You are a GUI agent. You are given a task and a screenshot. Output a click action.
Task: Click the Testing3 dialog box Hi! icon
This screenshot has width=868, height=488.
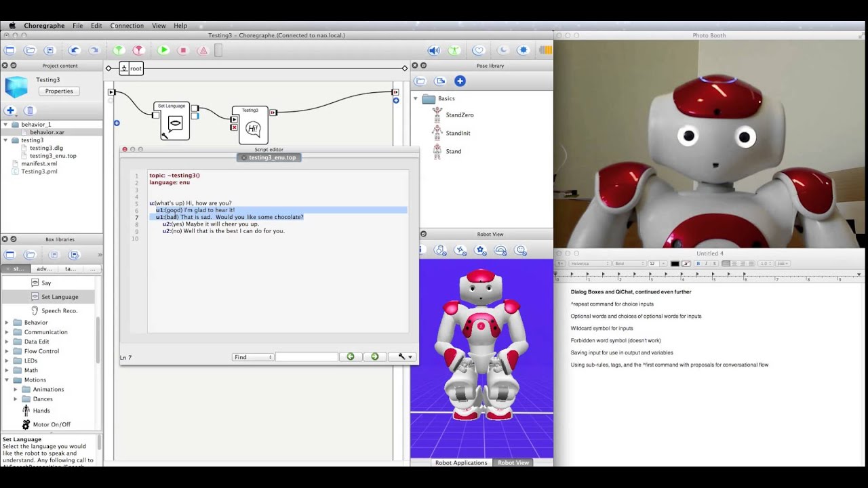click(x=253, y=128)
